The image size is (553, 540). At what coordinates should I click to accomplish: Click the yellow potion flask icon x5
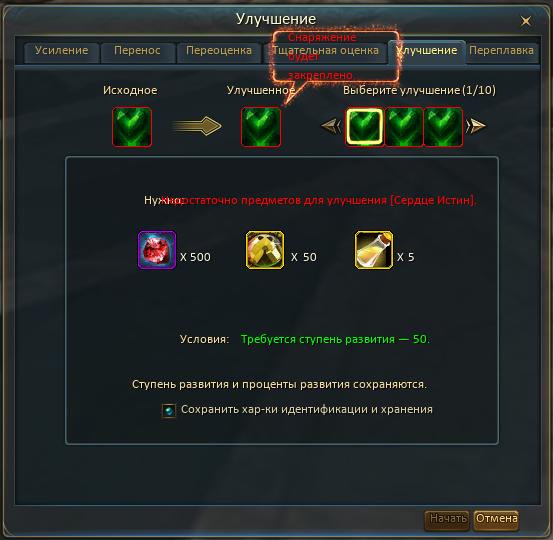373,250
